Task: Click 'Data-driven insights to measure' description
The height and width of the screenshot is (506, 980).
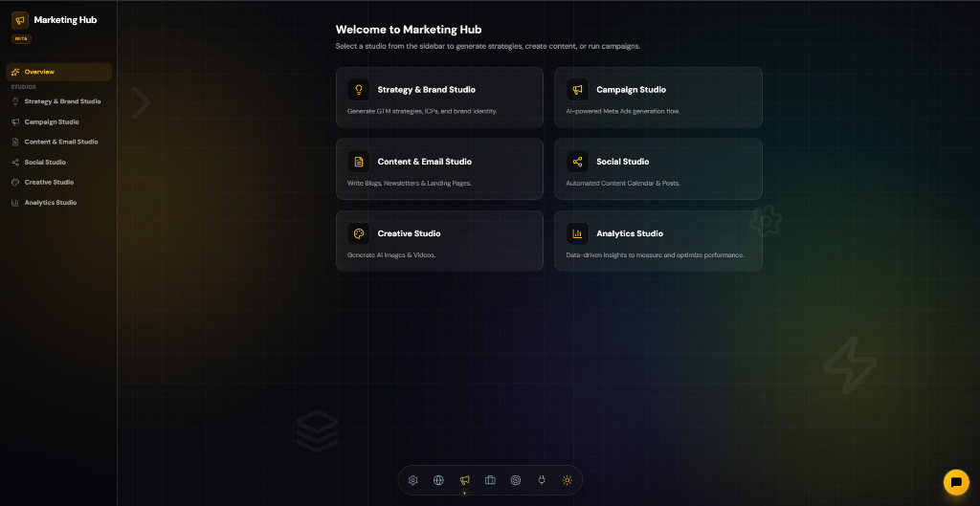Action: pos(655,254)
